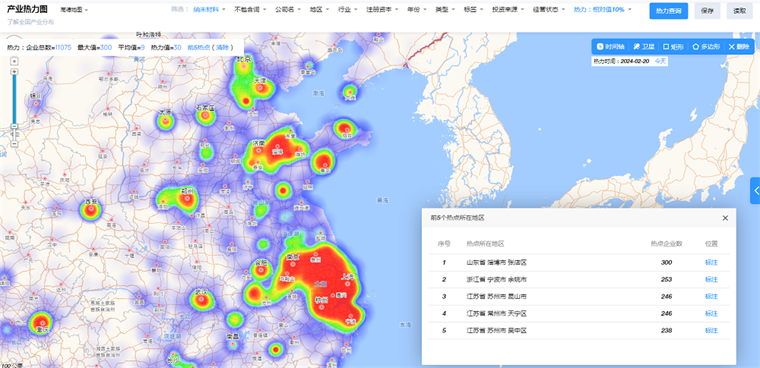
Task: Click the plus zoom-in map button
Action: pos(14,72)
